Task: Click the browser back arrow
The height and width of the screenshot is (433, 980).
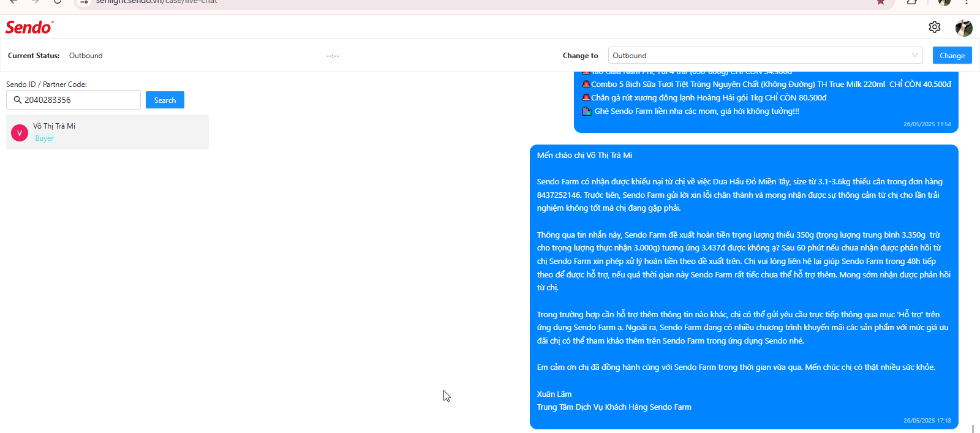Action: [x=13, y=2]
